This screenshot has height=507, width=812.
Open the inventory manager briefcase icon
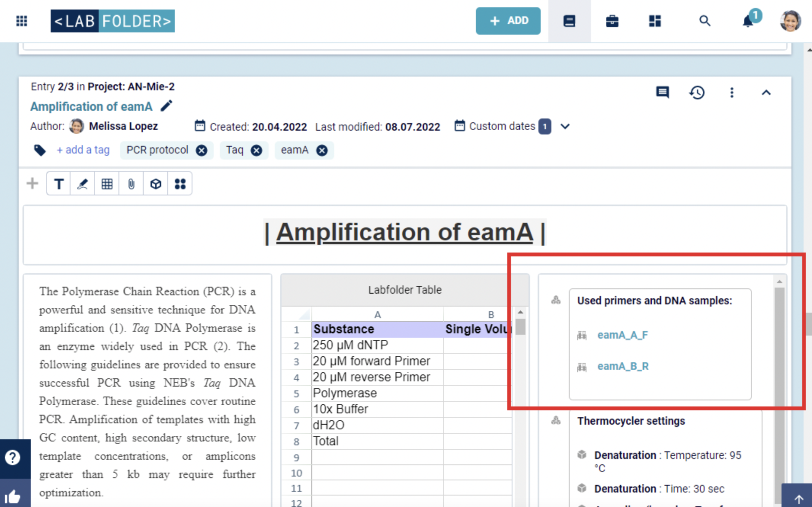tap(612, 21)
